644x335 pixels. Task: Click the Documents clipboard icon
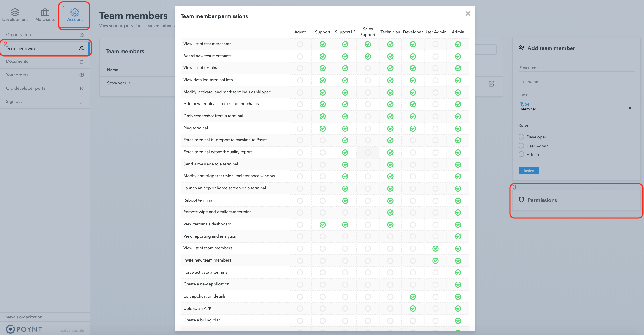pos(81,62)
